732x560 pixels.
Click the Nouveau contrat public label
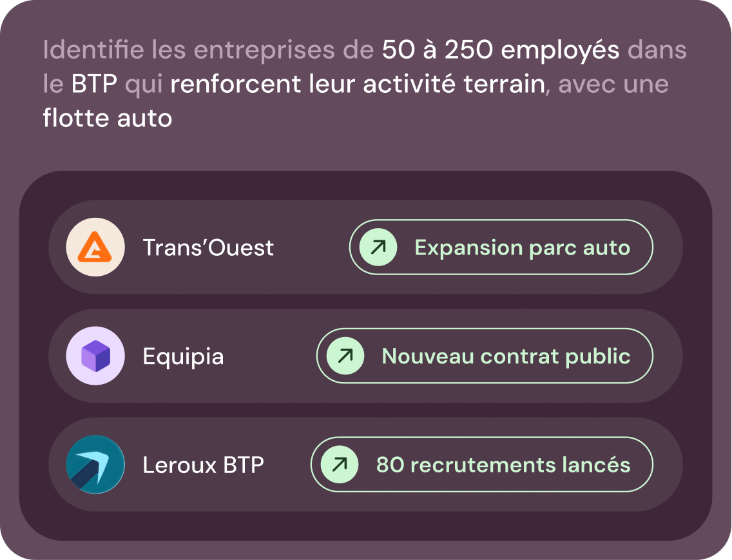click(x=506, y=356)
